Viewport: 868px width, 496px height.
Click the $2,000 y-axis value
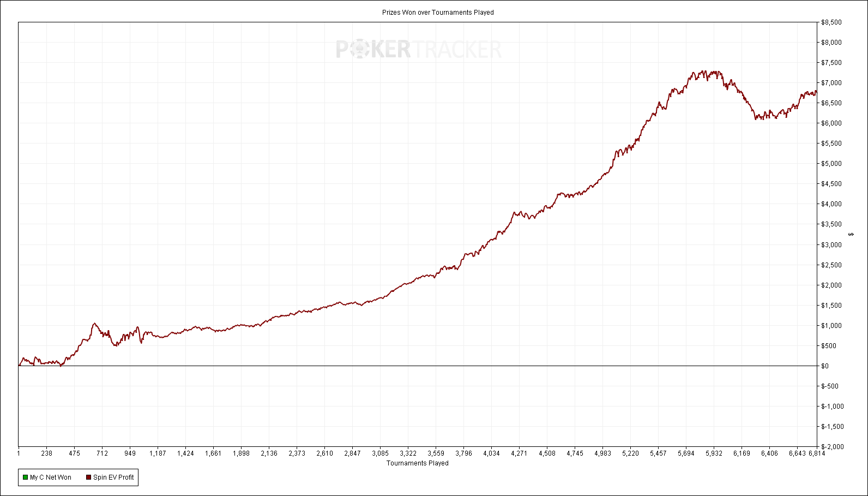[831, 285]
